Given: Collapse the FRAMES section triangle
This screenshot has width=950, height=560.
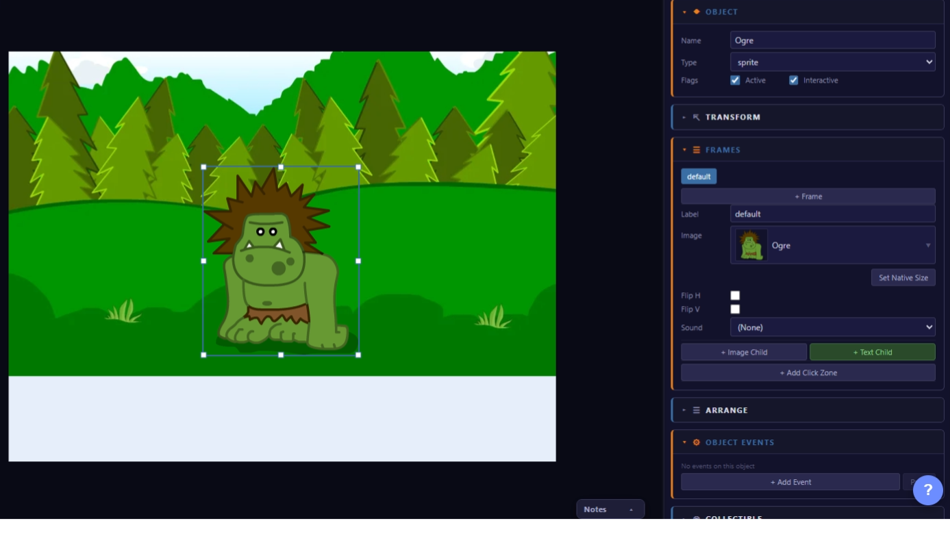Looking at the screenshot, I should click(684, 150).
